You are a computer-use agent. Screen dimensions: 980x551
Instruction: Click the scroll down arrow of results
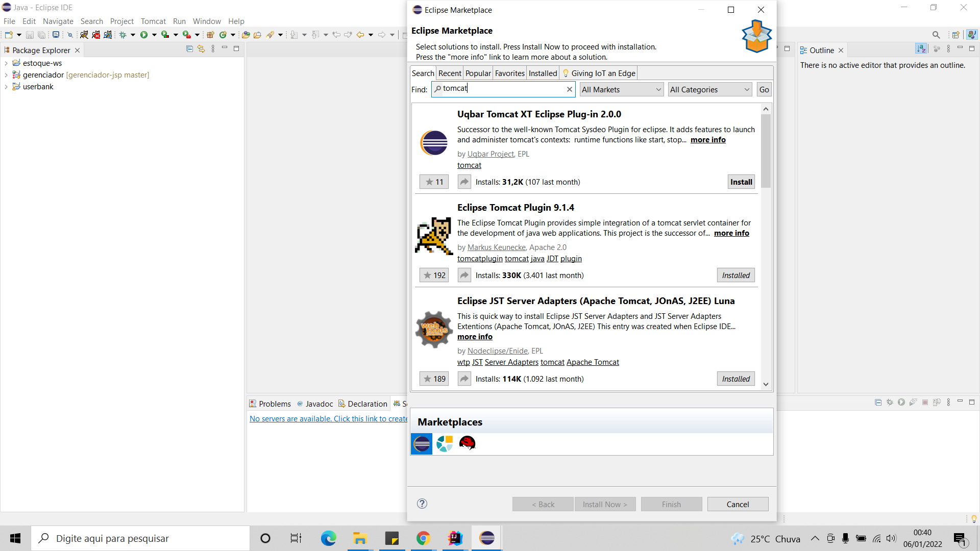[x=766, y=384]
